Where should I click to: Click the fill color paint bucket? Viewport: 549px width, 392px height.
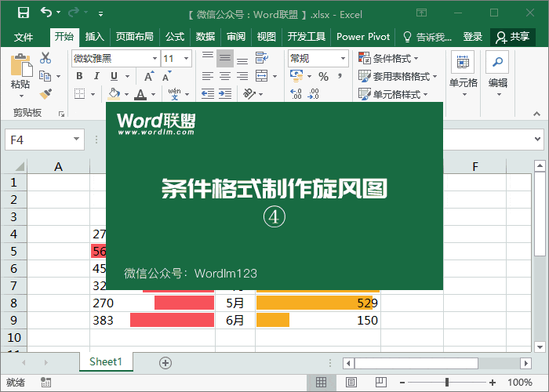(115, 93)
